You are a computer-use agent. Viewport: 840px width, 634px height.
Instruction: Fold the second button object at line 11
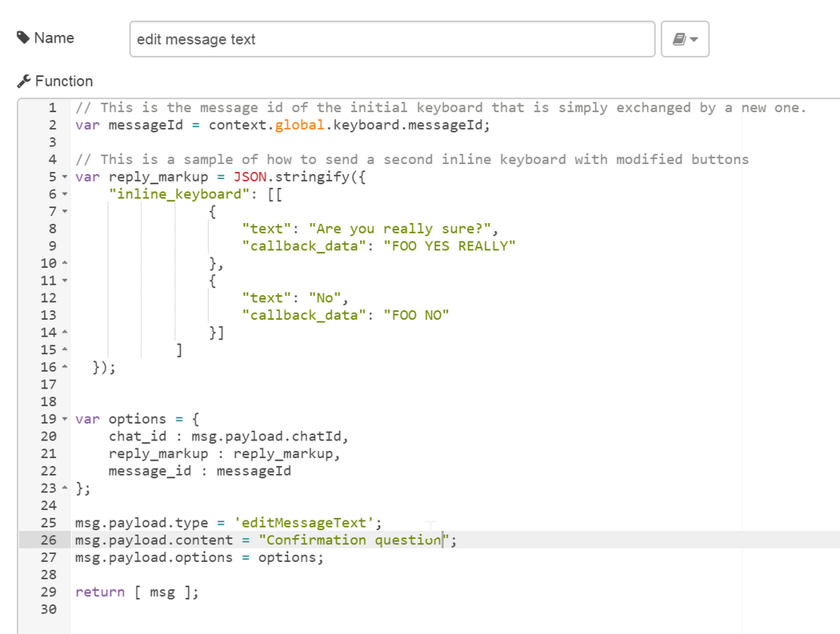point(64,281)
